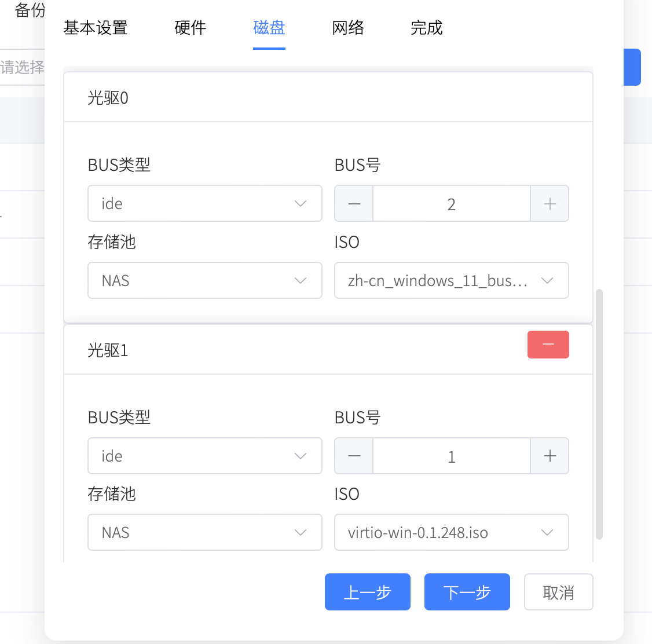The height and width of the screenshot is (644, 652).
Task: Open the BUS类型 dropdown for 光驱0
Action: click(x=204, y=203)
